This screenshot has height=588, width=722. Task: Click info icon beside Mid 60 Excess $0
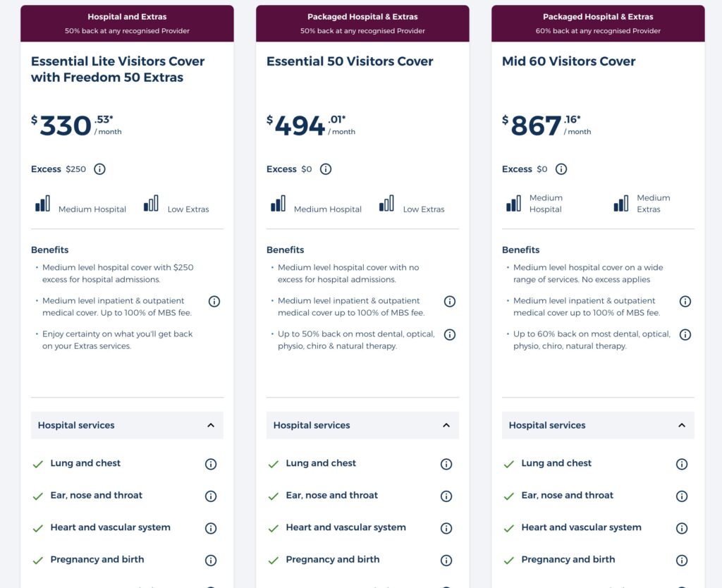point(561,169)
